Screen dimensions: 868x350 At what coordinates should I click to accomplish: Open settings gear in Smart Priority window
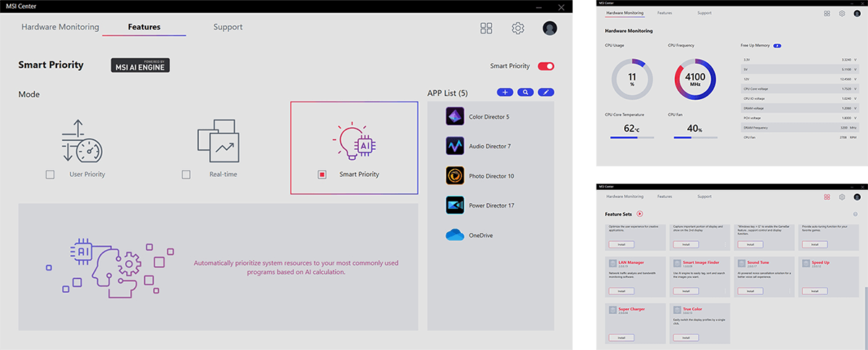point(518,28)
